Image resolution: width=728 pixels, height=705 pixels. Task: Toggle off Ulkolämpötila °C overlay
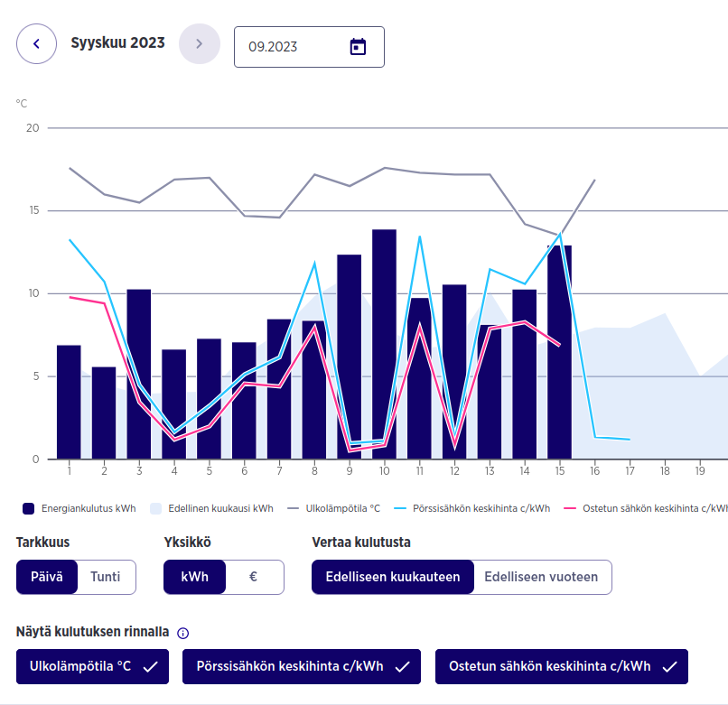[92, 667]
